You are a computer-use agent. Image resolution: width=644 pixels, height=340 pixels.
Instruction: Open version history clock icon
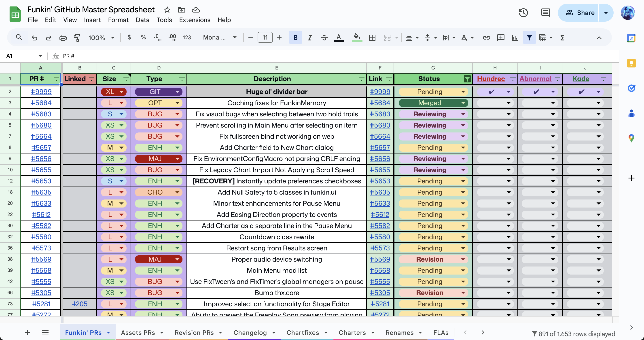[523, 13]
